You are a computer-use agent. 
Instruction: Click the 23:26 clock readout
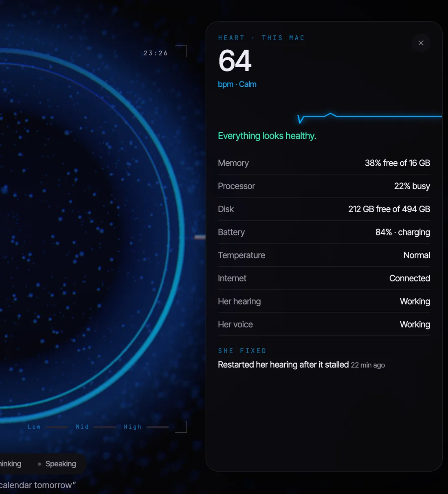tap(156, 53)
